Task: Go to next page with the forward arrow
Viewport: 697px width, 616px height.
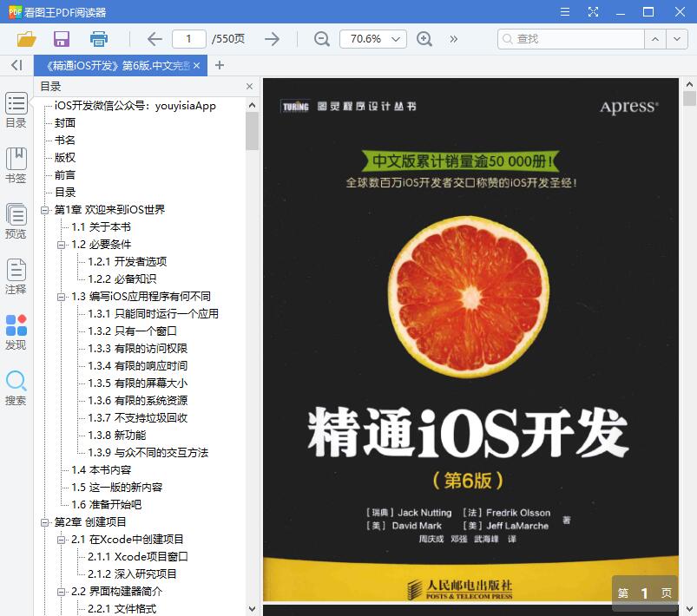Action: click(272, 39)
